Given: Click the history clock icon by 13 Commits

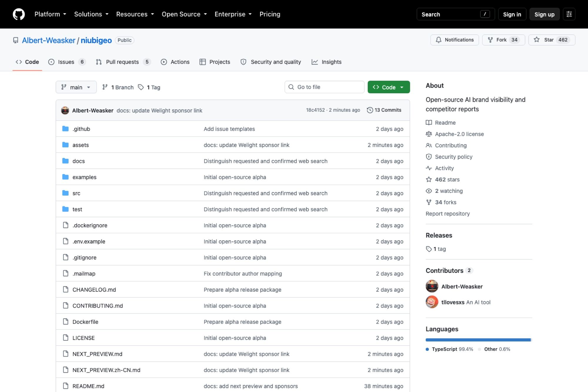Looking at the screenshot, I should pyautogui.click(x=370, y=110).
